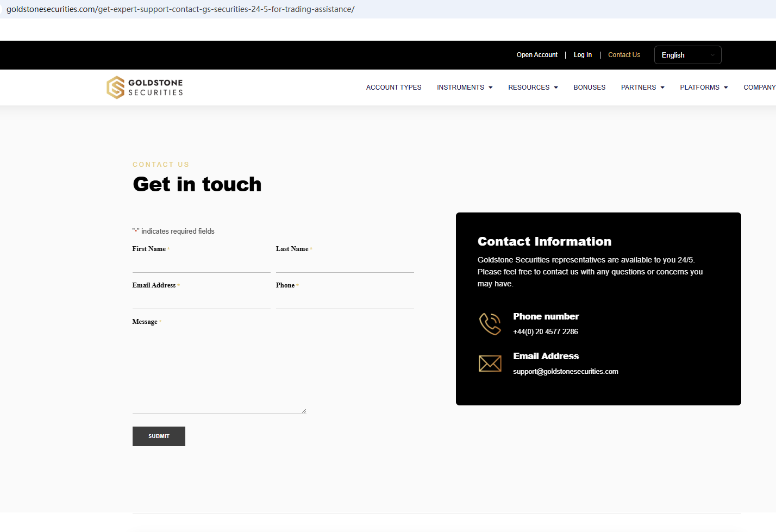
Task: Open the Contact Us link
Action: pyautogui.click(x=624, y=55)
